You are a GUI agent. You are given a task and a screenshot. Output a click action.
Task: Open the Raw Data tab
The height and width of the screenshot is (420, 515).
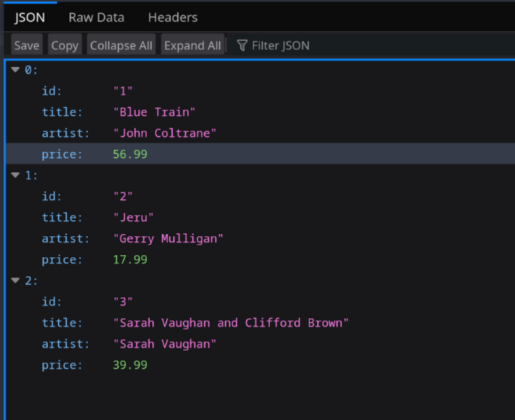(x=96, y=17)
